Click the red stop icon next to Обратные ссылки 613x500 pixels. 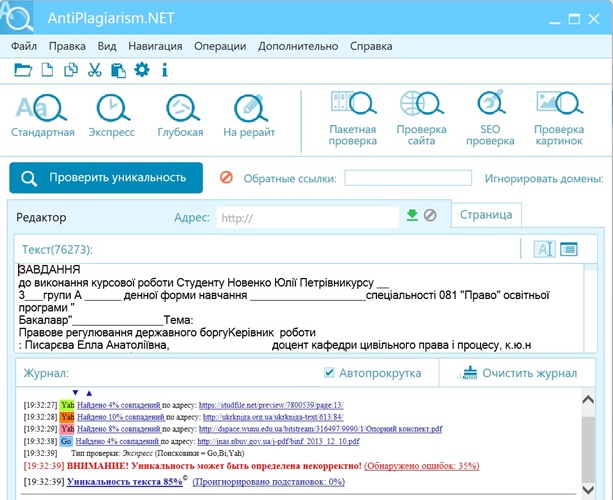pyautogui.click(x=226, y=177)
